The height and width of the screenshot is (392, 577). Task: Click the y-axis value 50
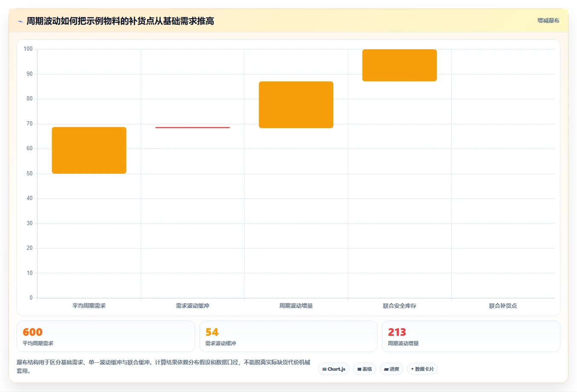[29, 173]
